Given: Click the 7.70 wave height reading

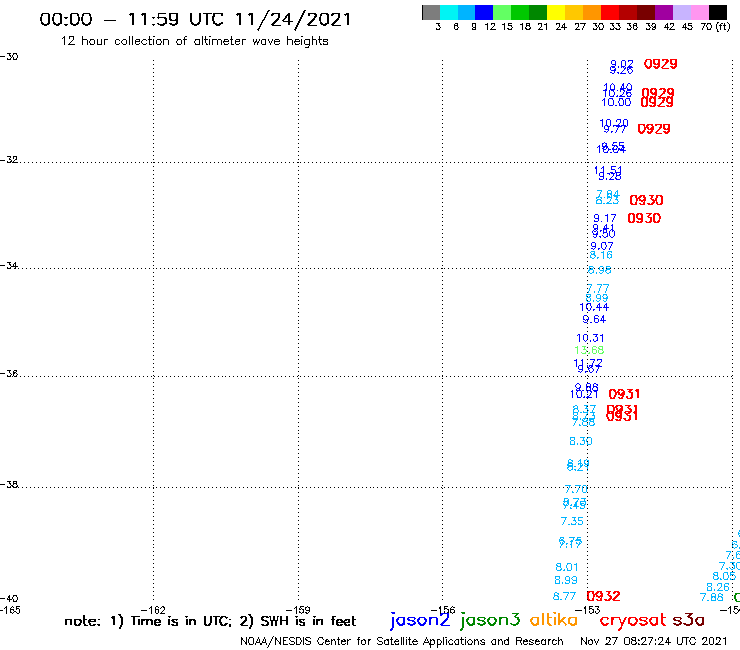Looking at the screenshot, I should [576, 489].
